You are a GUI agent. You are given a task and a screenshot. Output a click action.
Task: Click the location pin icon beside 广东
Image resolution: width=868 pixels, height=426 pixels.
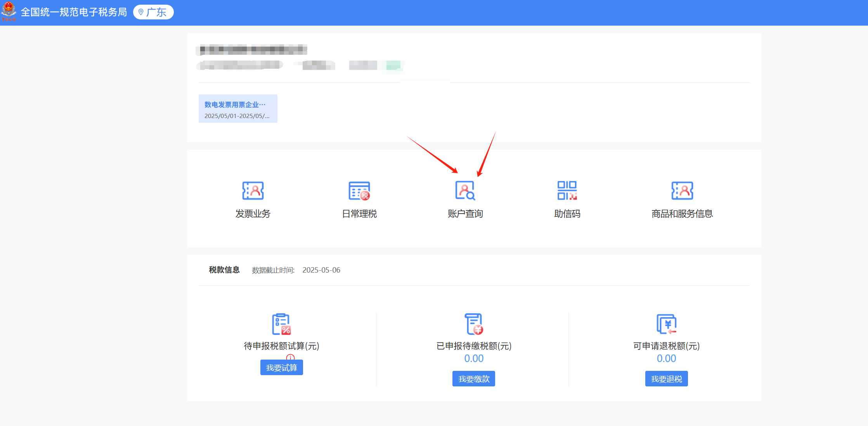141,12
